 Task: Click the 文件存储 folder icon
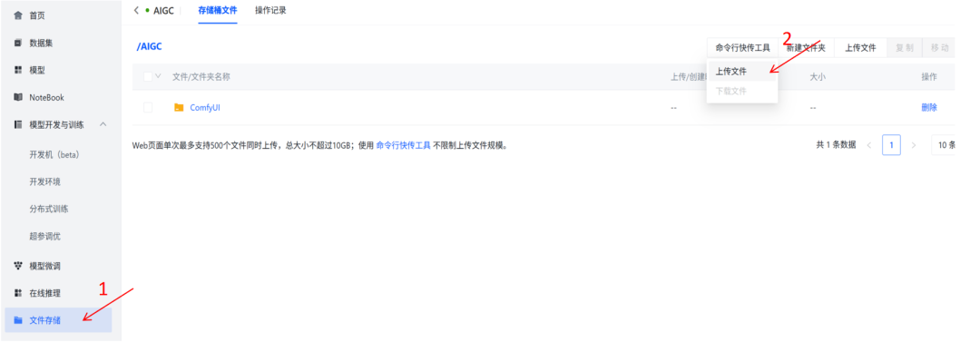(18, 320)
